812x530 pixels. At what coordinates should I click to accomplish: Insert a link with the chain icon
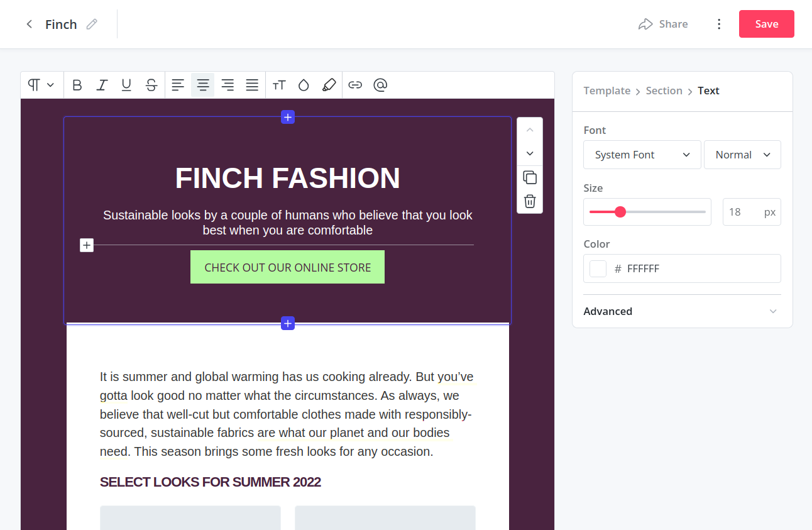(355, 85)
